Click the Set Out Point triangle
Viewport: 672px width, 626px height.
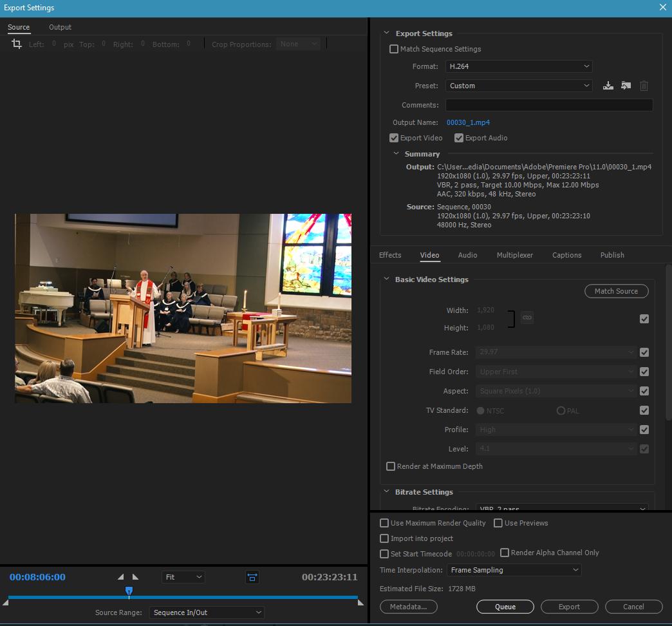135,577
